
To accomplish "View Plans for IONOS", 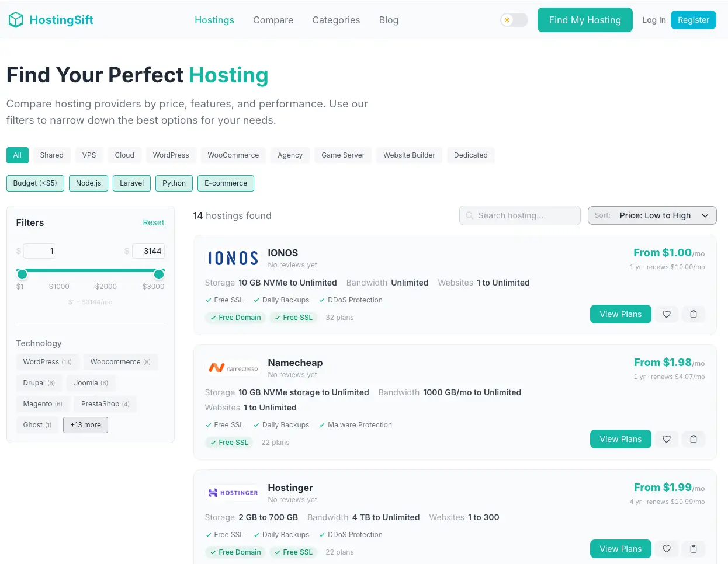I will tap(620, 314).
